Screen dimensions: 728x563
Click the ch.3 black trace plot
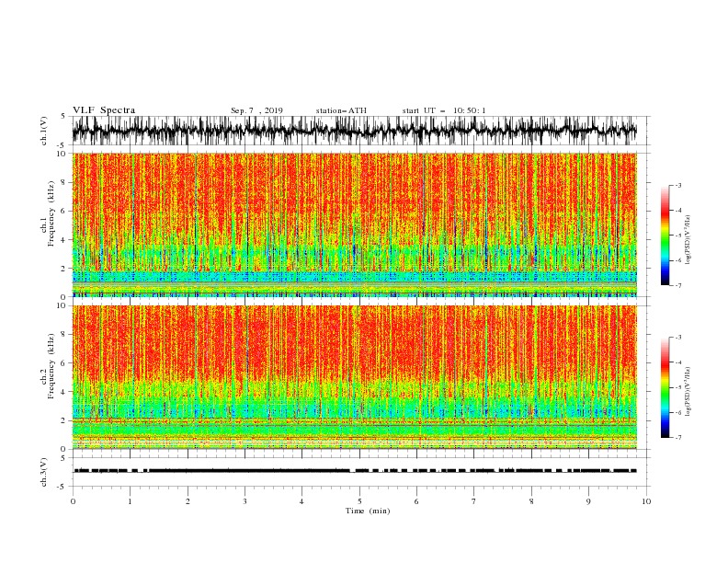coord(354,471)
